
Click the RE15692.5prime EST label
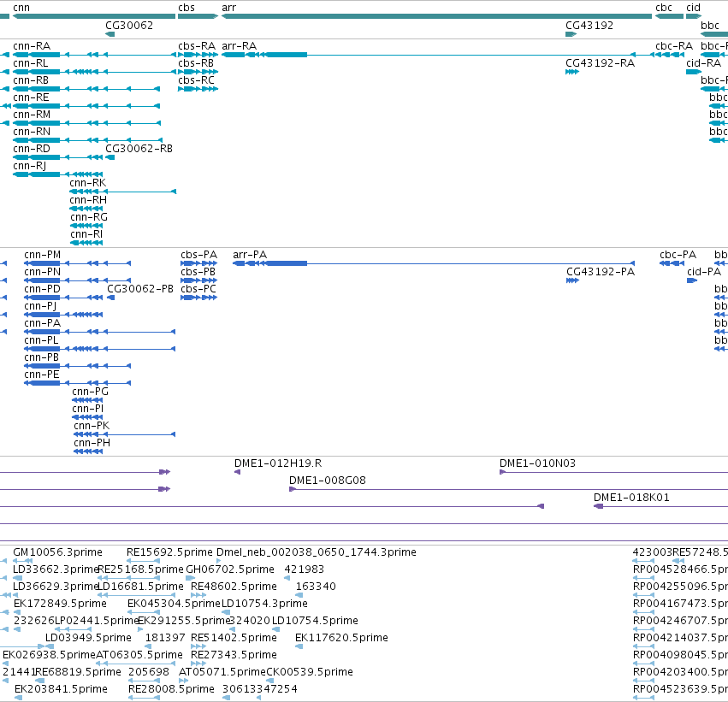coord(169,552)
